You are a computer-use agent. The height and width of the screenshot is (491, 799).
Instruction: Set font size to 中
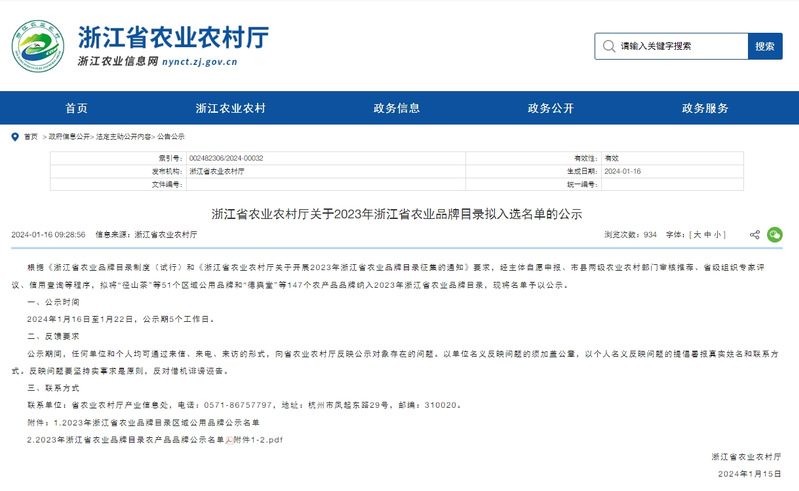pos(707,235)
